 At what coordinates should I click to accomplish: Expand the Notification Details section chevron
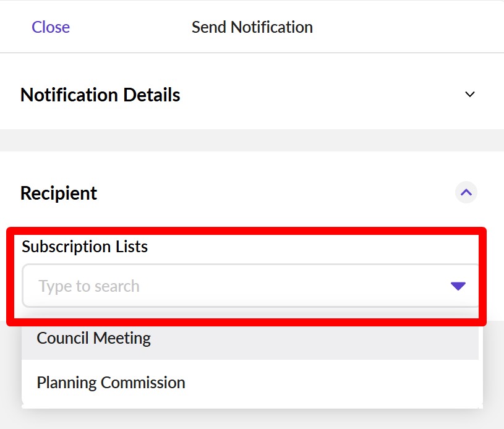coord(470,95)
